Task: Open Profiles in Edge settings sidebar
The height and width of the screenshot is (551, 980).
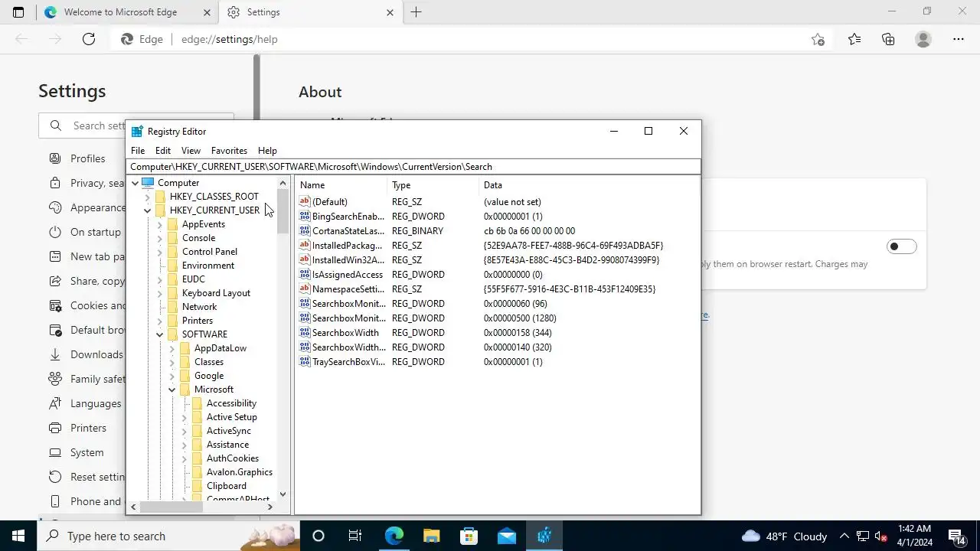Action: [x=87, y=158]
